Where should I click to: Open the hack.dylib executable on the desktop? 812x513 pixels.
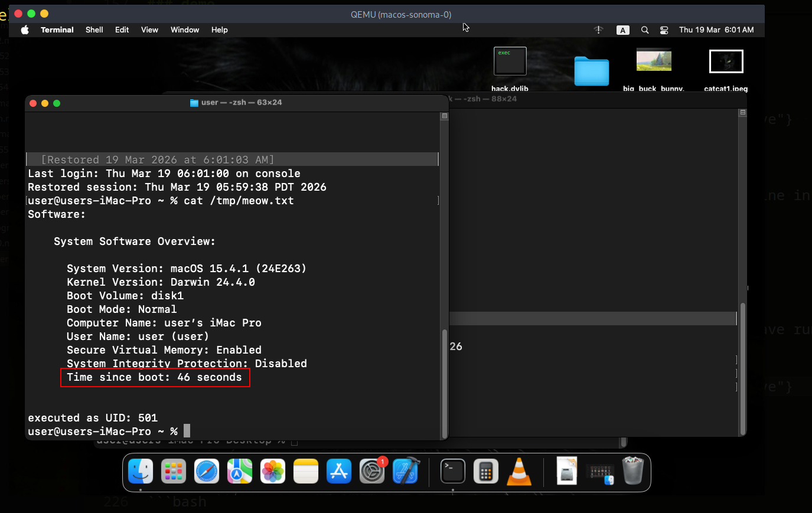pyautogui.click(x=509, y=61)
